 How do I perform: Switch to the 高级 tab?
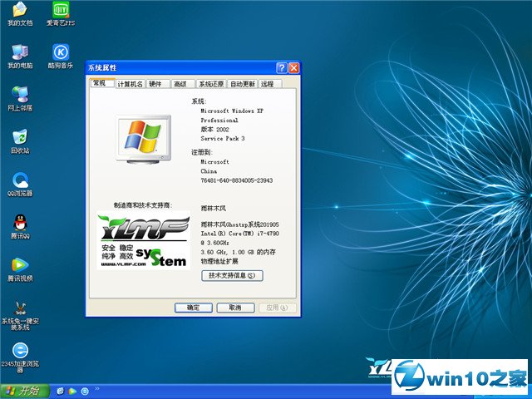[183, 84]
